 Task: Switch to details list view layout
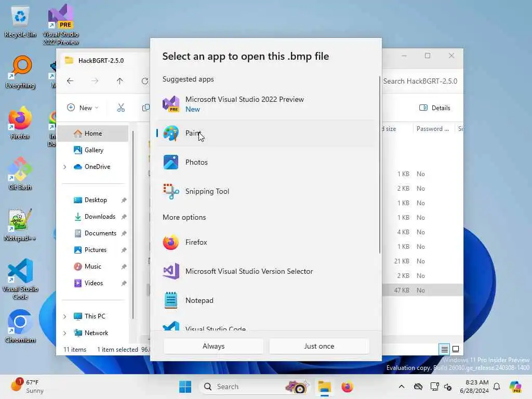pos(445,349)
